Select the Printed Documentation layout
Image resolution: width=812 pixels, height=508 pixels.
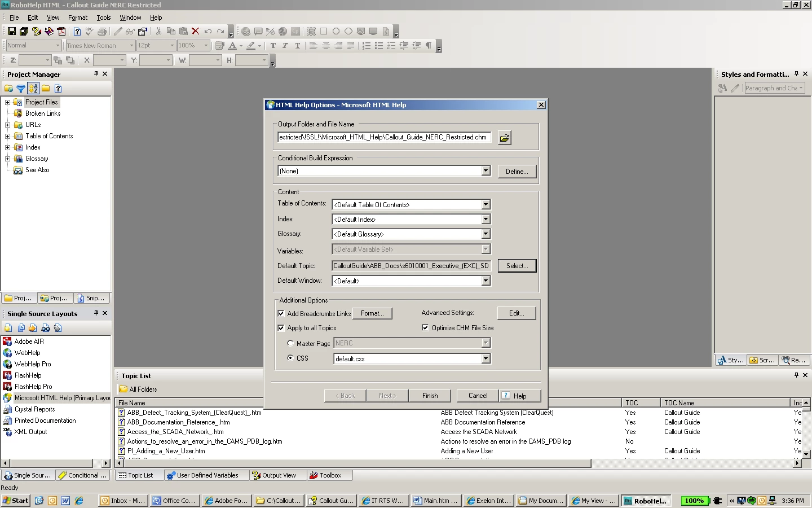pyautogui.click(x=39, y=421)
